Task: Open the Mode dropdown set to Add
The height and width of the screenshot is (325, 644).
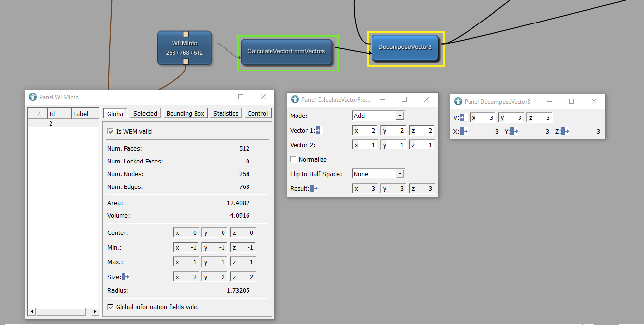Action: tap(378, 116)
